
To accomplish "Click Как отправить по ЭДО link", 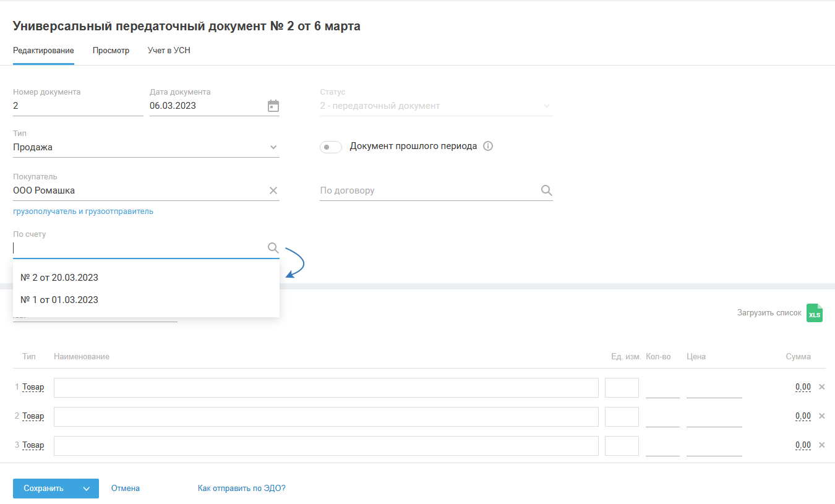I will 241,489.
